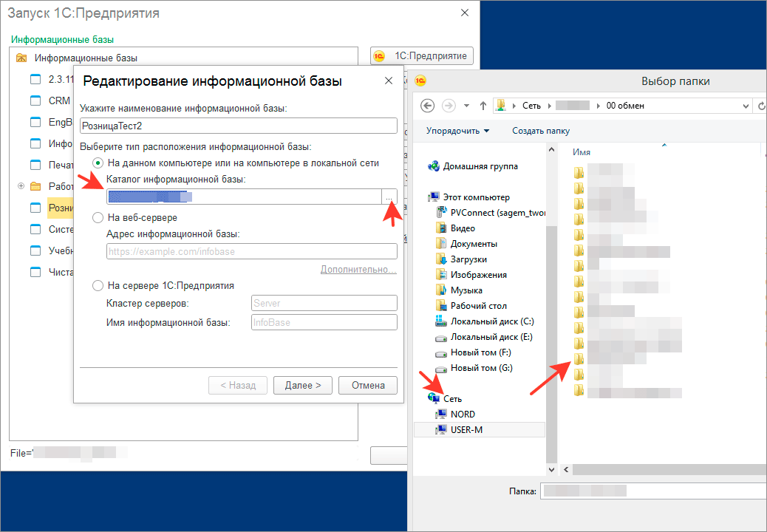Open recent locations dropdown arrow
Viewport: 767px width, 532px height.
click(x=466, y=106)
